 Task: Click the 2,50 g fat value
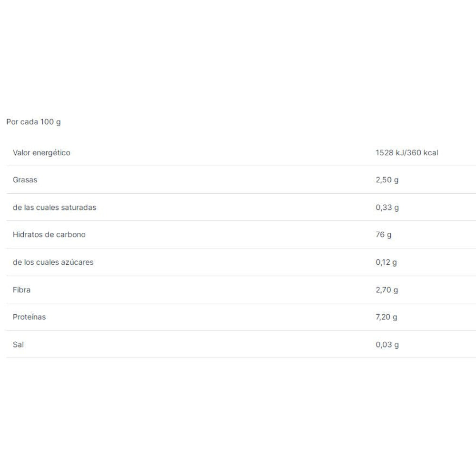coord(387,180)
